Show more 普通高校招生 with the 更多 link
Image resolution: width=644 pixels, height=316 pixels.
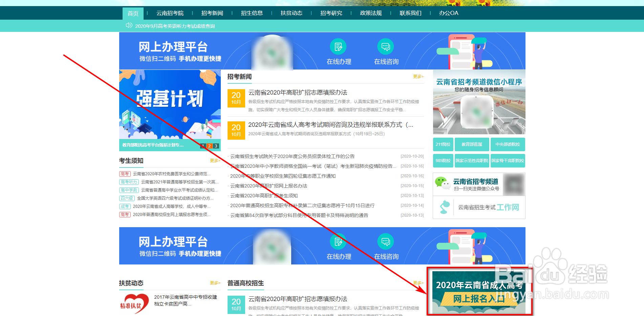tap(418, 283)
